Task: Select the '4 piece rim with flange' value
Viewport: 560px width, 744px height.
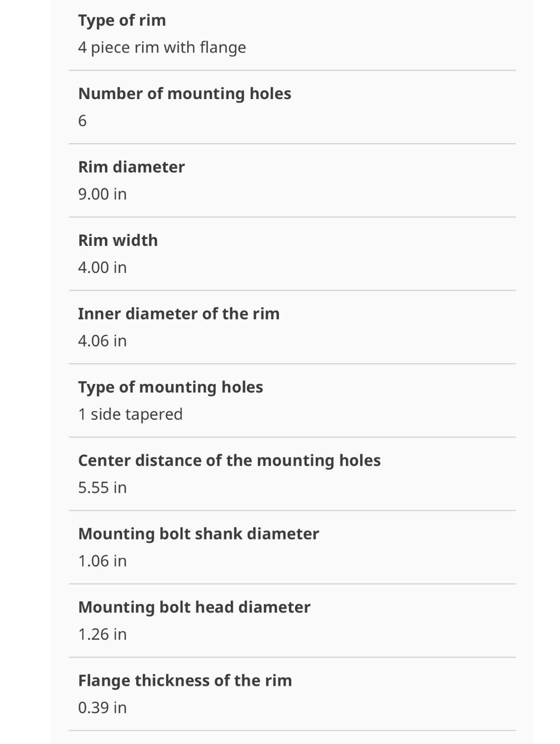Action: pos(162,47)
